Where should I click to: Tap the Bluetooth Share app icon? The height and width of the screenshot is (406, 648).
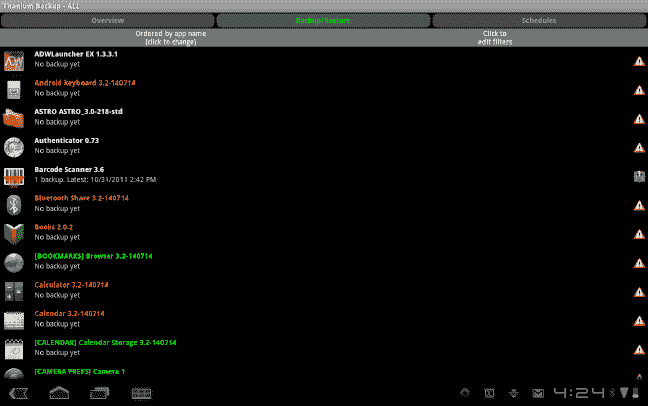[14, 205]
